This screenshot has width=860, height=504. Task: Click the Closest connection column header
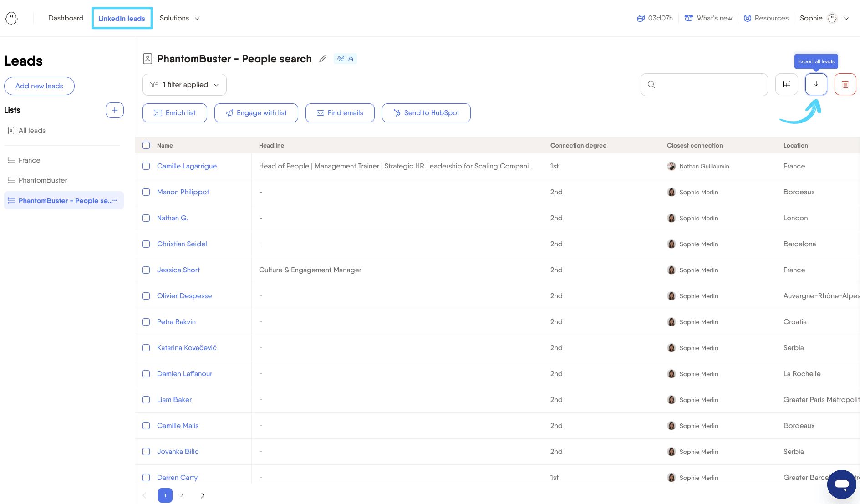695,145
